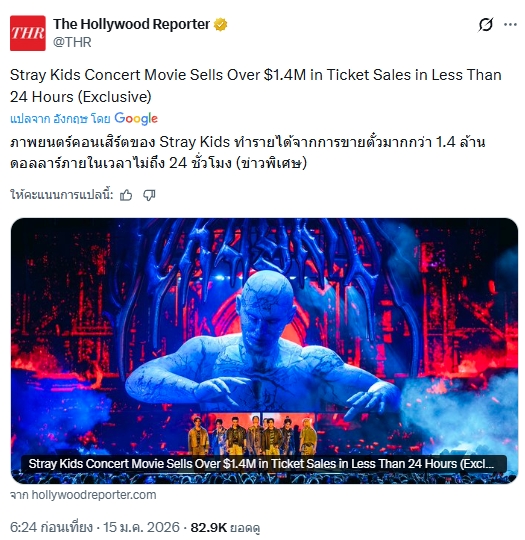Screen dimensions: 525x540
Task: Click the headline caption overlay on the card
Action: click(x=264, y=464)
